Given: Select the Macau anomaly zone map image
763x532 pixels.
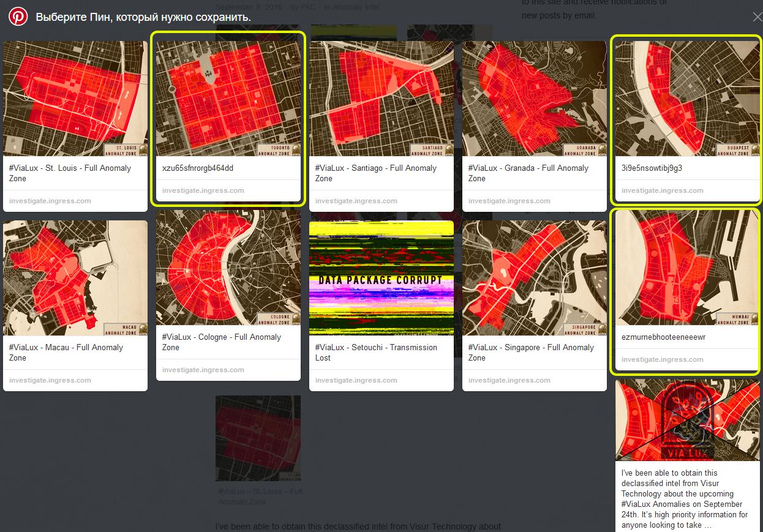Looking at the screenshot, I should [x=75, y=278].
